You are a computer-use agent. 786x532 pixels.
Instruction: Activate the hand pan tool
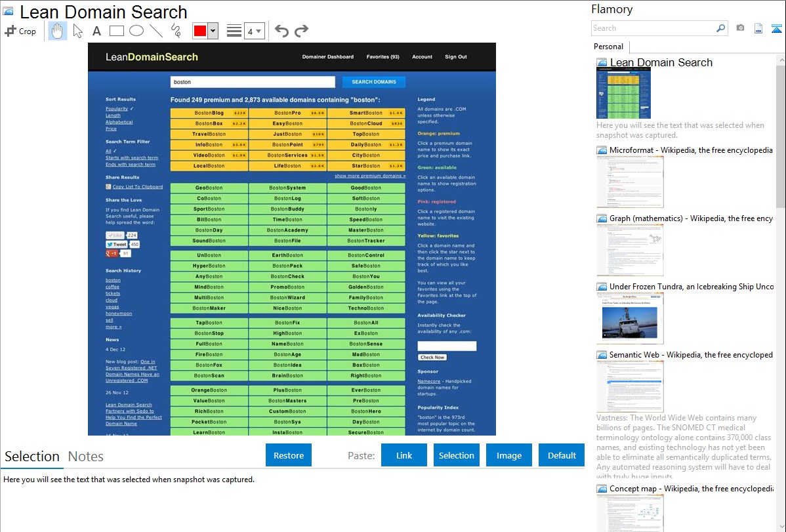58,31
